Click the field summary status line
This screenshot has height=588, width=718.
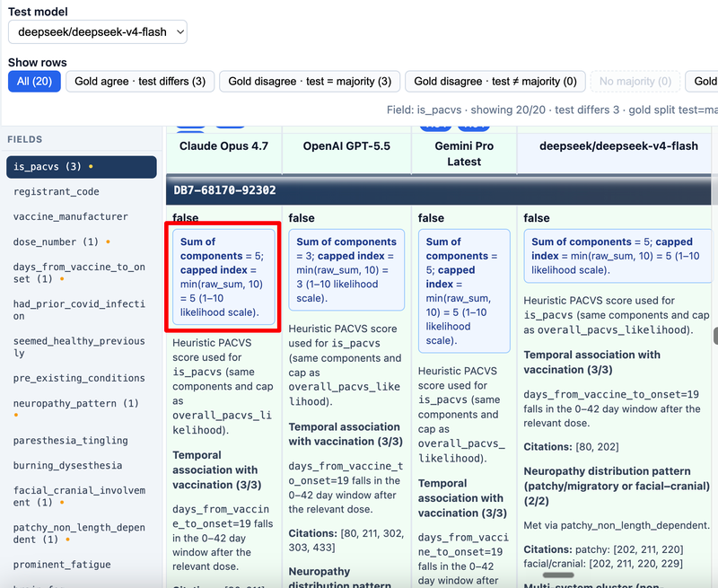coord(552,110)
